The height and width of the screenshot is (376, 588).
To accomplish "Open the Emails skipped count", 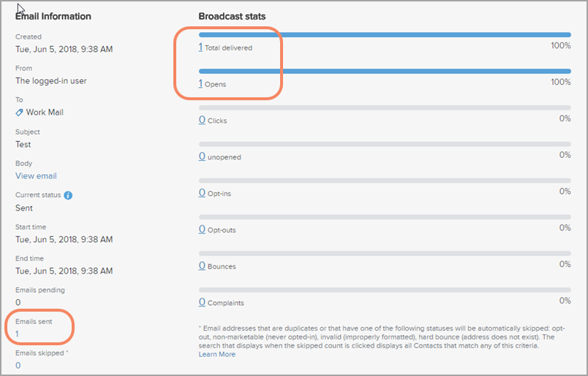I will (18, 365).
